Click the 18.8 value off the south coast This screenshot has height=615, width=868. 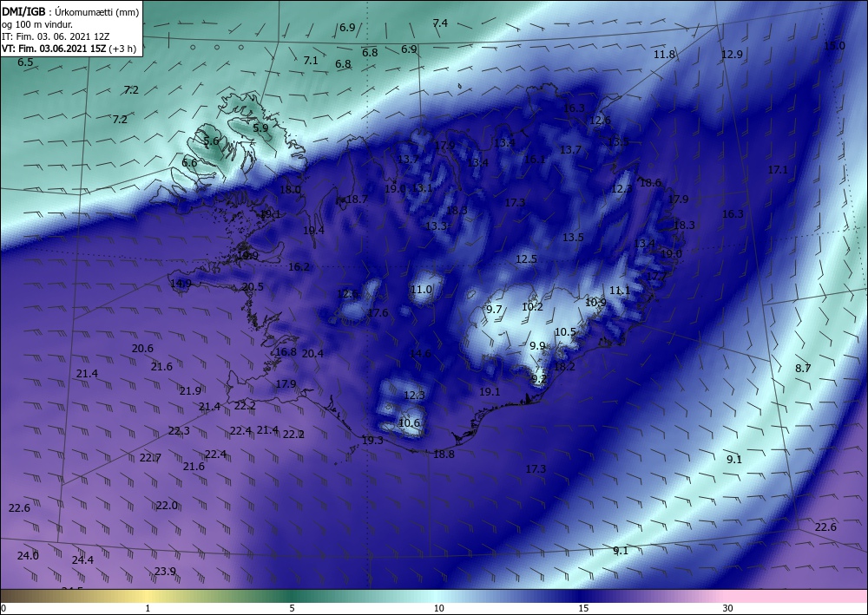(444, 454)
